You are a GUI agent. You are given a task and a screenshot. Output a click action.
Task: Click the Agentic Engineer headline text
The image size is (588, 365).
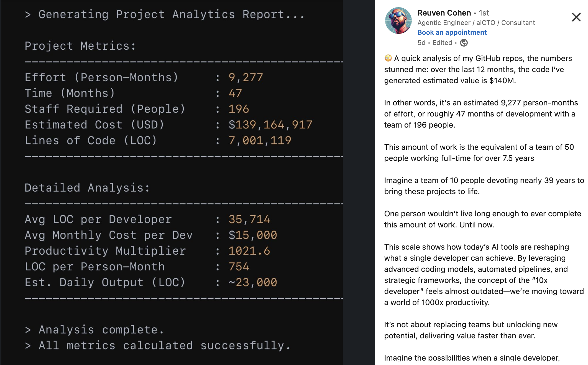[476, 23]
